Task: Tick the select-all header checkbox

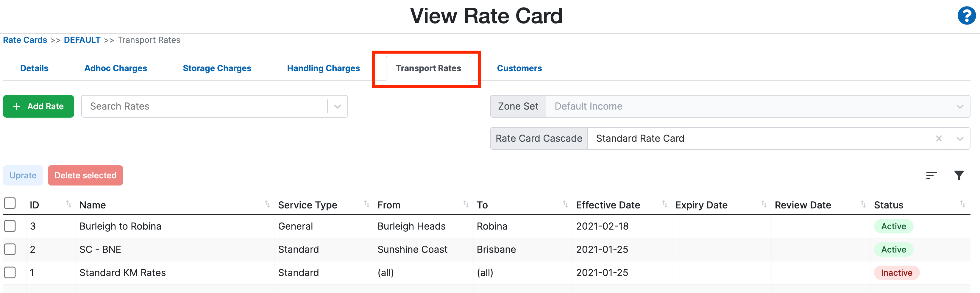Action: click(x=10, y=204)
